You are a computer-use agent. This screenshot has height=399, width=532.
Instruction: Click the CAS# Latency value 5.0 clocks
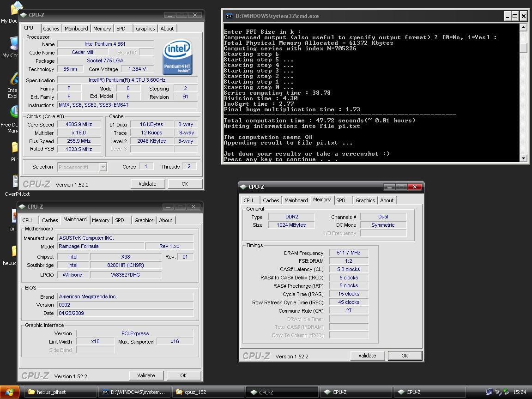point(349,269)
